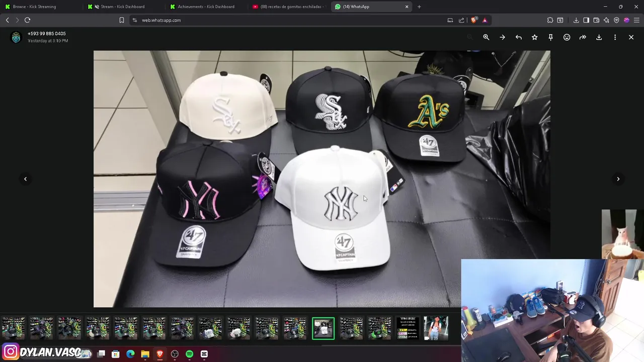This screenshot has height=362, width=644.
Task: Click sender number +593 99 885 0405
Action: (x=47, y=34)
